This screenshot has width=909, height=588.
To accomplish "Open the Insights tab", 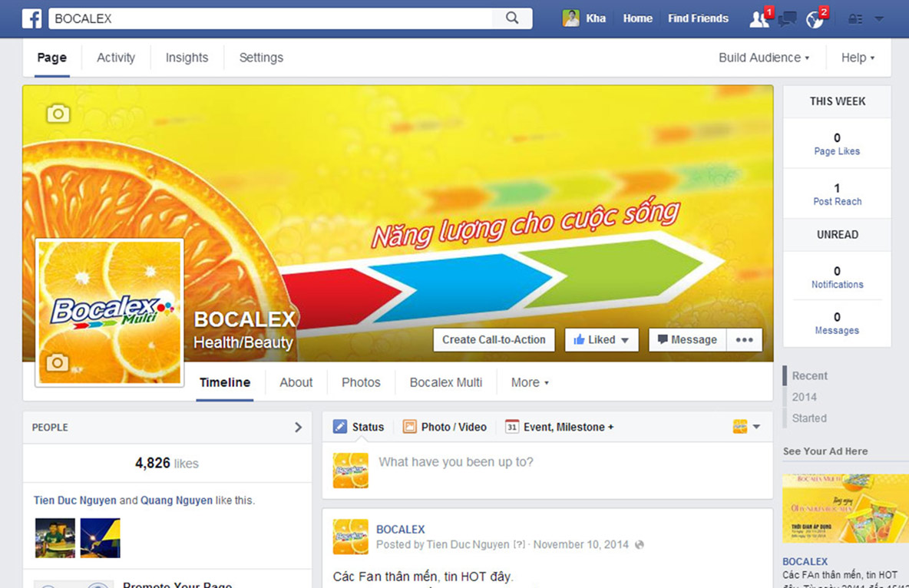I will coord(187,58).
